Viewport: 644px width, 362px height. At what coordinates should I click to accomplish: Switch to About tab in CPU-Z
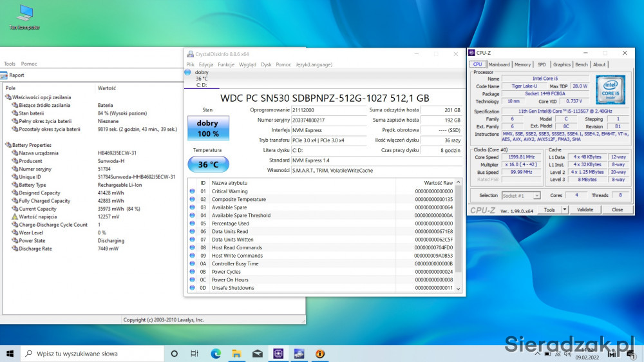pyautogui.click(x=599, y=64)
